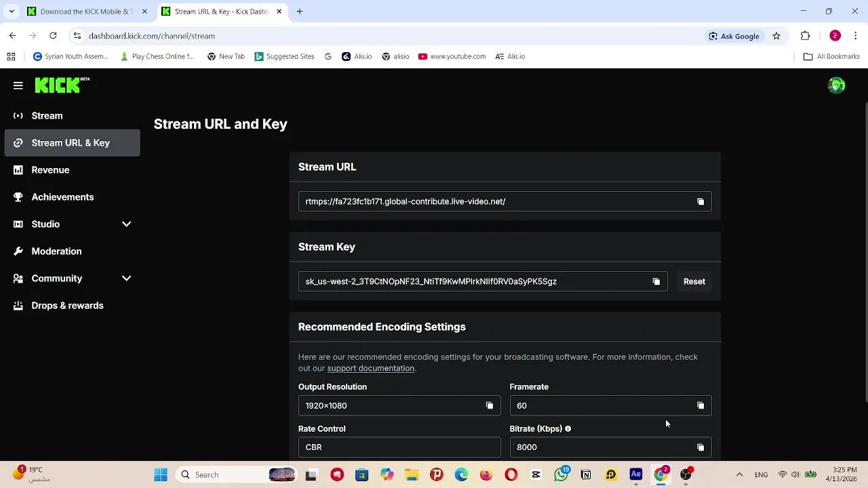Go back to previous page
The height and width of the screenshot is (488, 868).
coord(12,36)
